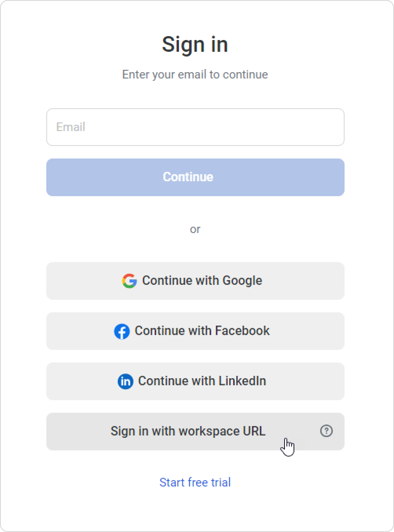Image resolution: width=394 pixels, height=532 pixels.
Task: Click the LinkedIn logo icon
Action: click(126, 381)
